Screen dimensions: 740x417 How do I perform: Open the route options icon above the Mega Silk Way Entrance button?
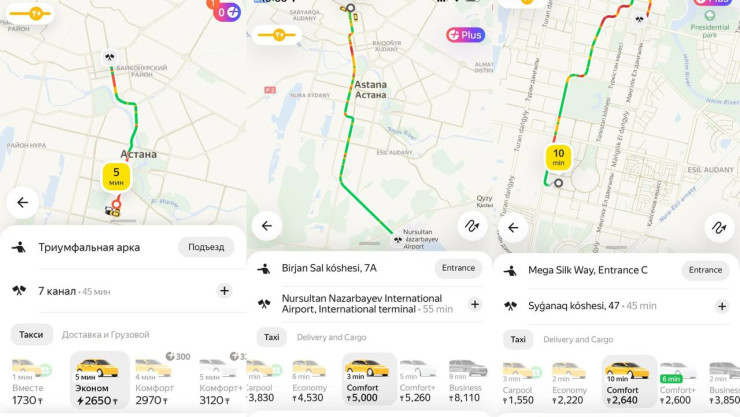pyautogui.click(x=718, y=227)
